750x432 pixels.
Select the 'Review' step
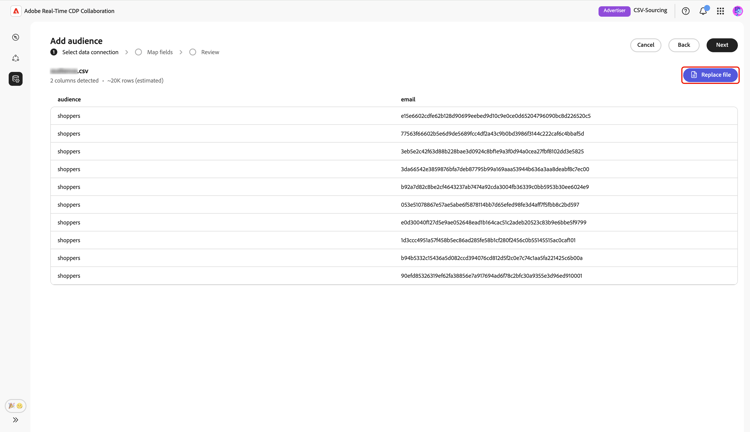tap(210, 52)
